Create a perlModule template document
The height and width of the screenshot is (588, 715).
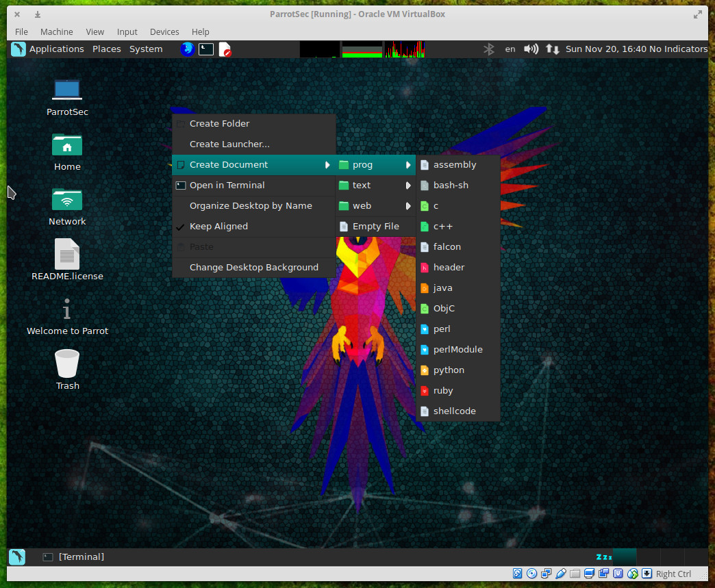pyautogui.click(x=457, y=350)
